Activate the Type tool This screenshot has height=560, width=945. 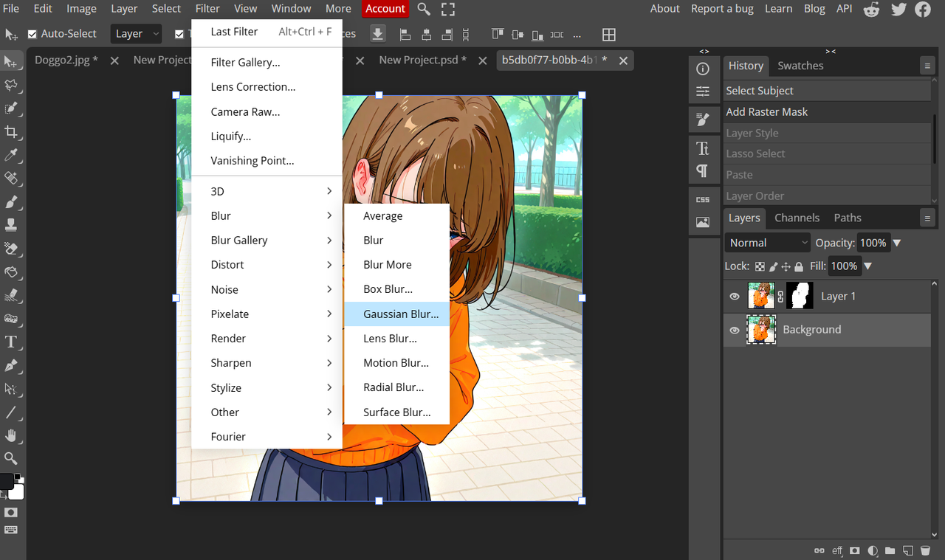[11, 342]
